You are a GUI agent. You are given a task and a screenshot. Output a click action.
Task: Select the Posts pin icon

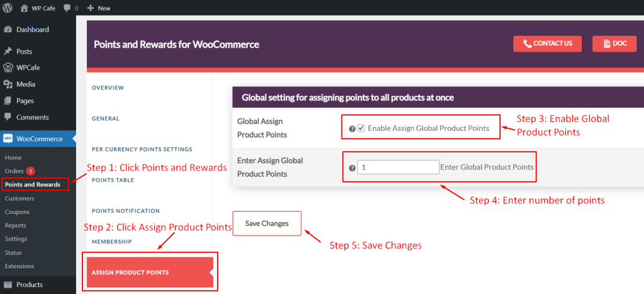(8, 52)
